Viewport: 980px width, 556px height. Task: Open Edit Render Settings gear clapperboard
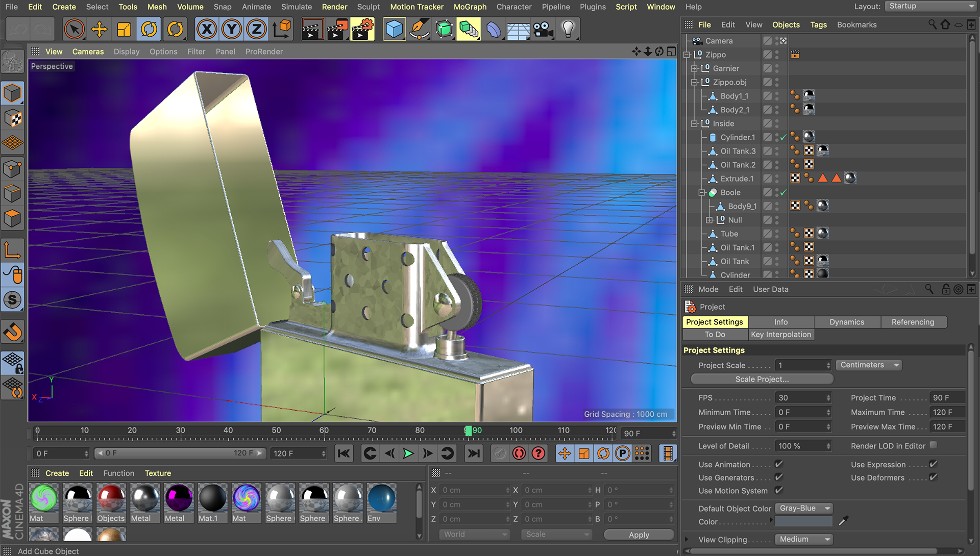(x=362, y=29)
